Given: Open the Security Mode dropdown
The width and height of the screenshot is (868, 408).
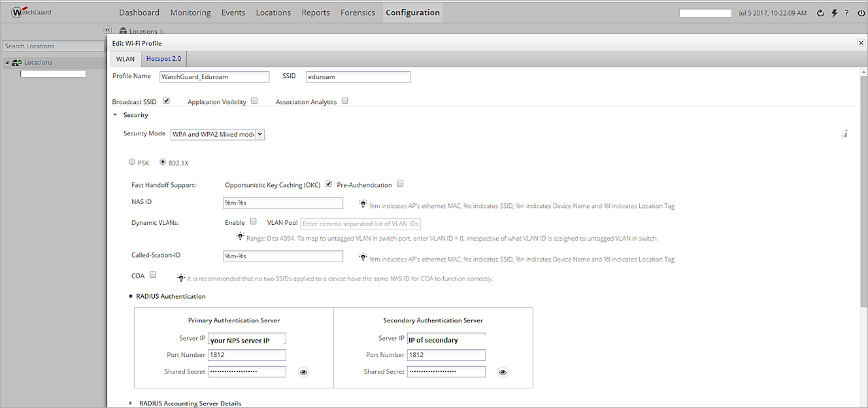Looking at the screenshot, I should [x=259, y=134].
